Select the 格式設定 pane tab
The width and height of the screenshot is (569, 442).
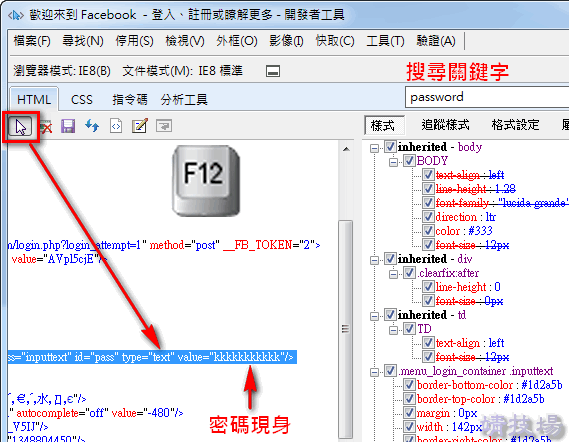pos(515,125)
